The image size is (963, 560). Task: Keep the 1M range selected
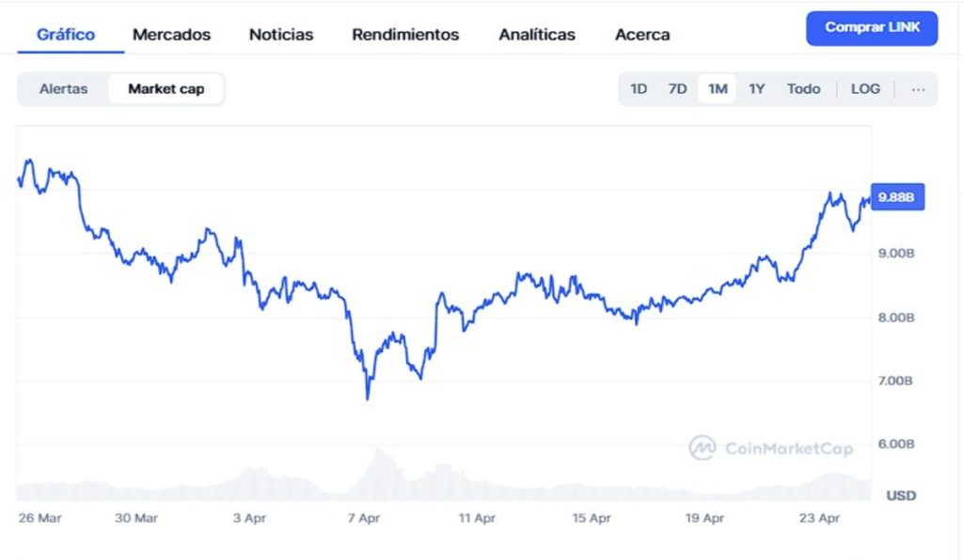[717, 88]
